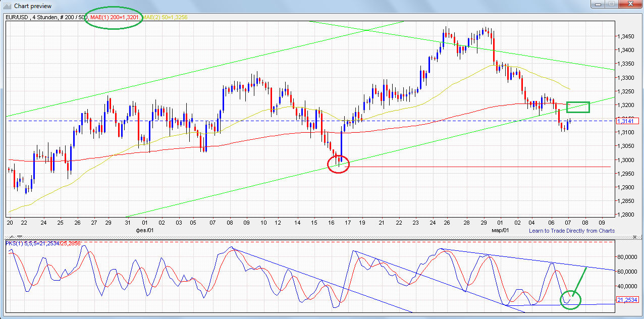Screen dimensions: 644x319
Task: Click the oscillator value tag 21,2534
Action: [x=627, y=300]
